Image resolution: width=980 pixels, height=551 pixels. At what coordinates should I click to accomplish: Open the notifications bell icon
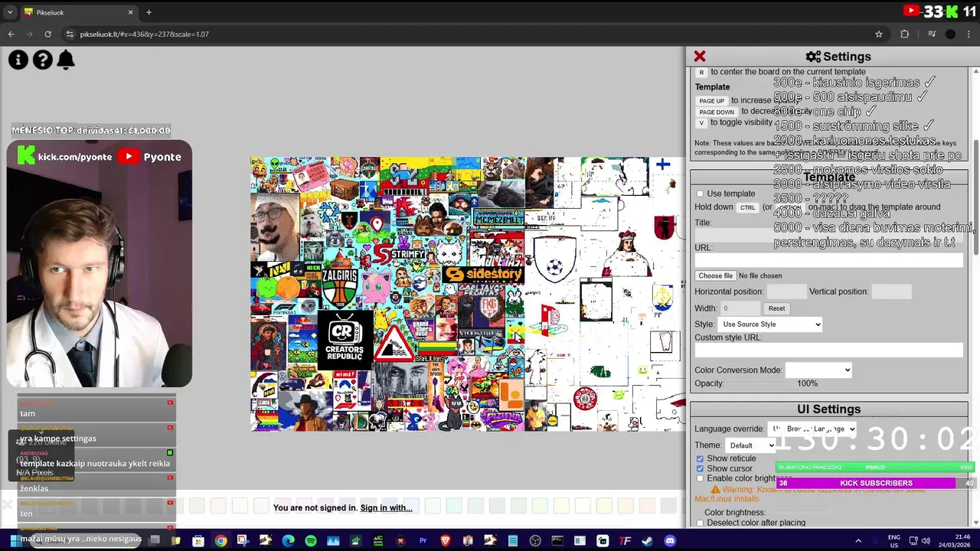point(66,60)
